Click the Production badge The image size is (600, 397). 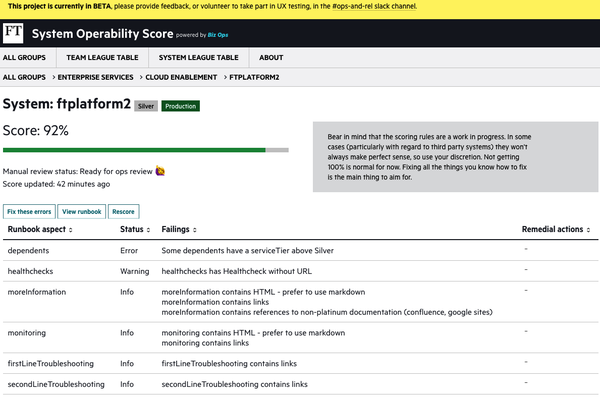[x=181, y=106]
